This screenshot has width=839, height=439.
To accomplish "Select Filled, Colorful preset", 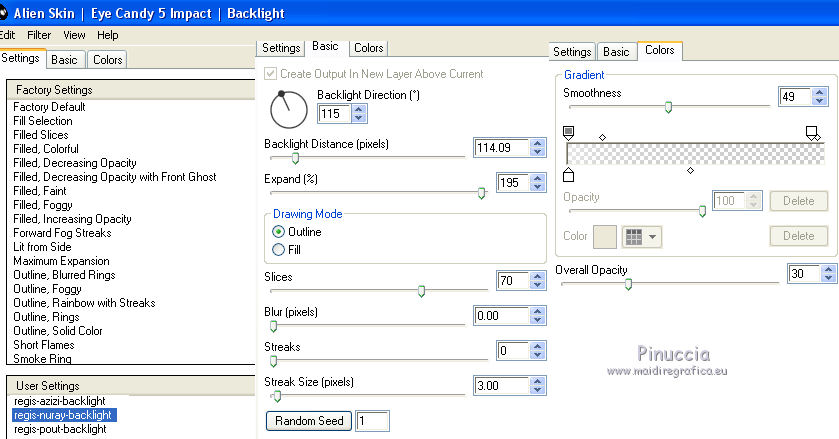I will [45, 149].
